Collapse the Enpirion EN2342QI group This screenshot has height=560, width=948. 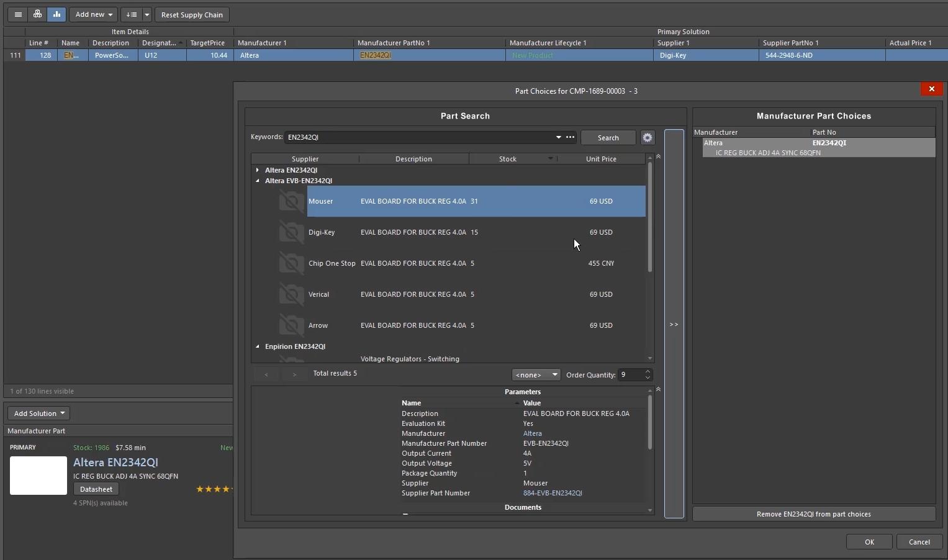click(258, 346)
